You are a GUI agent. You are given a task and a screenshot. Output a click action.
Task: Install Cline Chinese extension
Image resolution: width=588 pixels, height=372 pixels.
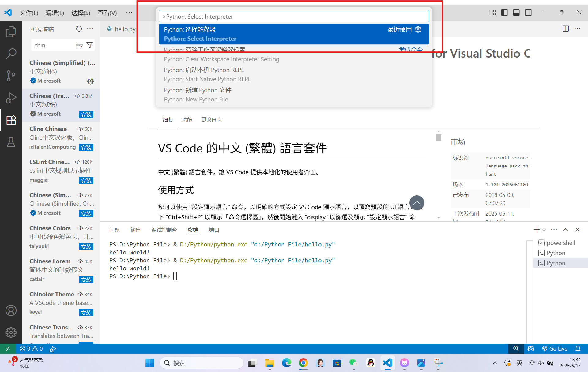pos(86,147)
